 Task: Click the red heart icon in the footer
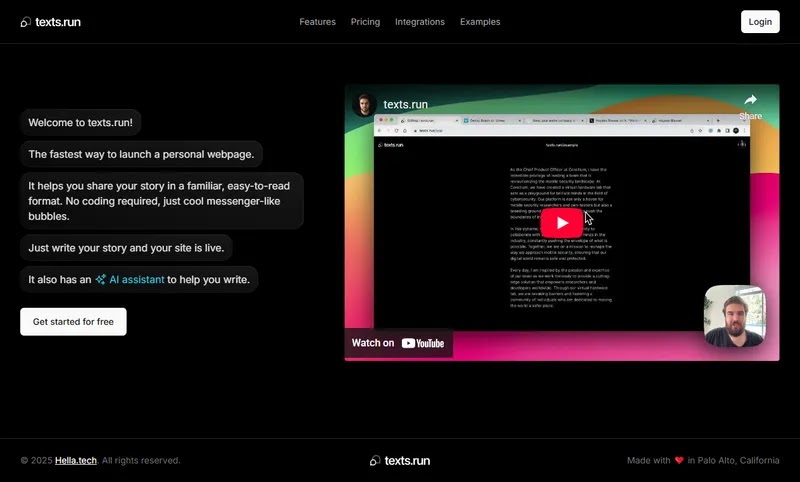click(679, 461)
